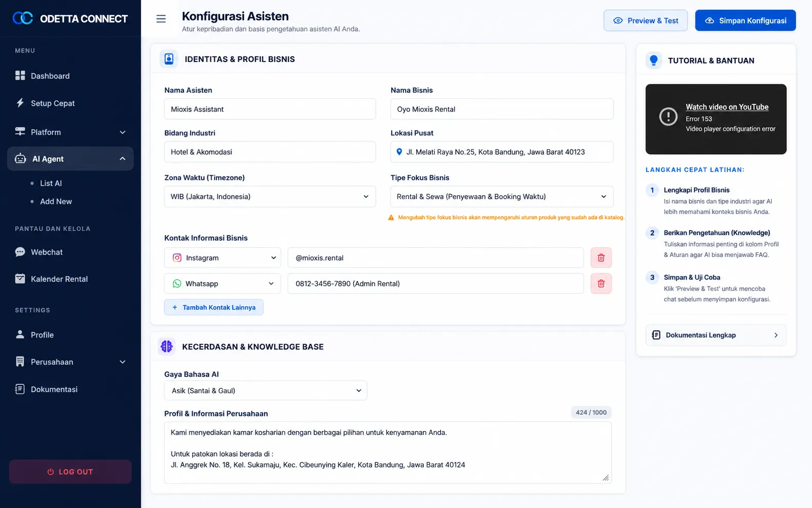
Task: Click the Nama Bisnis input field
Action: tap(502, 109)
